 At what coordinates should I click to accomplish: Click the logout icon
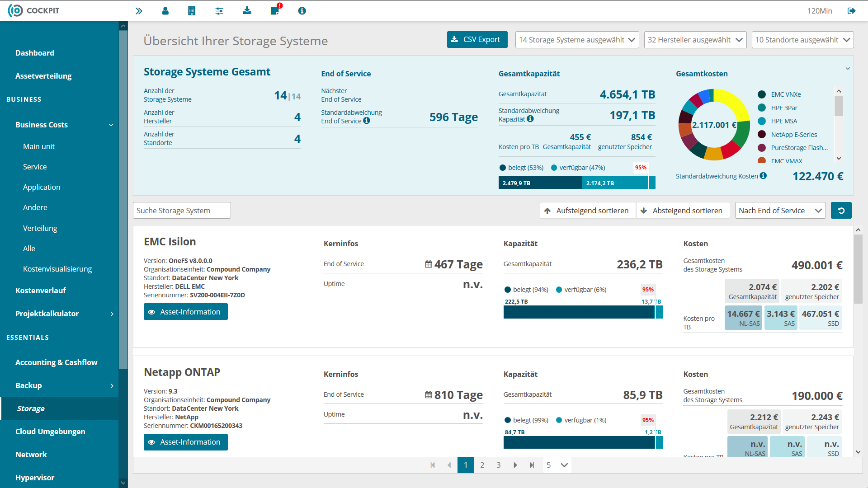click(x=851, y=11)
